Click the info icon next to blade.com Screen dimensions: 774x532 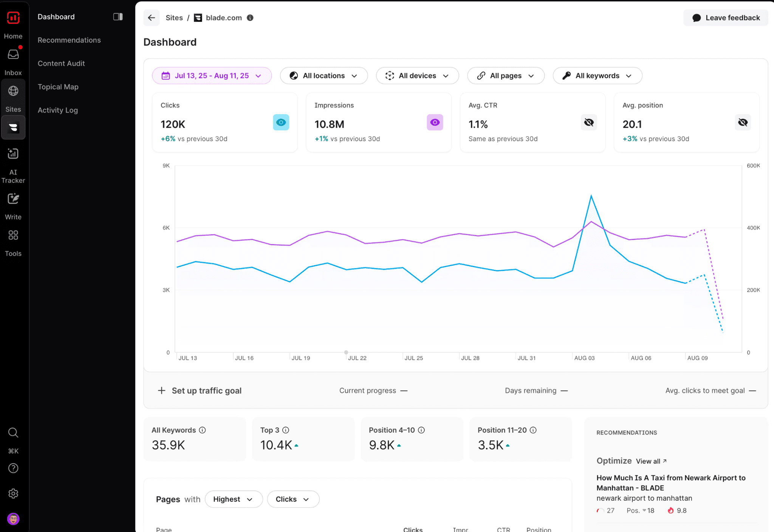(250, 17)
